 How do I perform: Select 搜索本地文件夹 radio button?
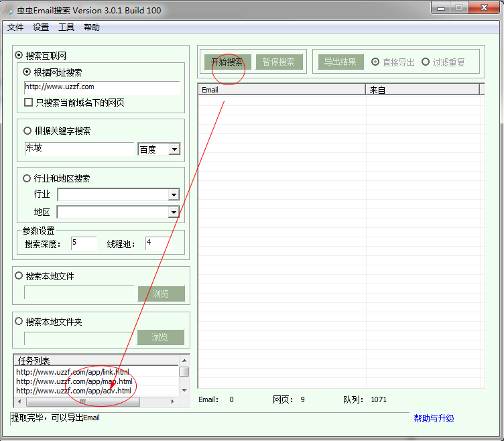(19, 321)
